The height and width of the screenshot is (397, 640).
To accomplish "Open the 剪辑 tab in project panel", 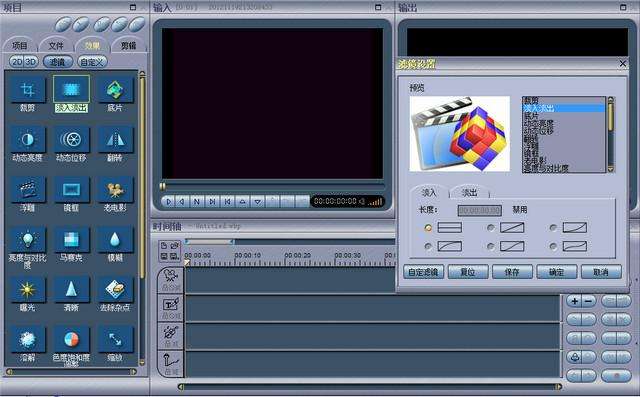I will [x=128, y=45].
